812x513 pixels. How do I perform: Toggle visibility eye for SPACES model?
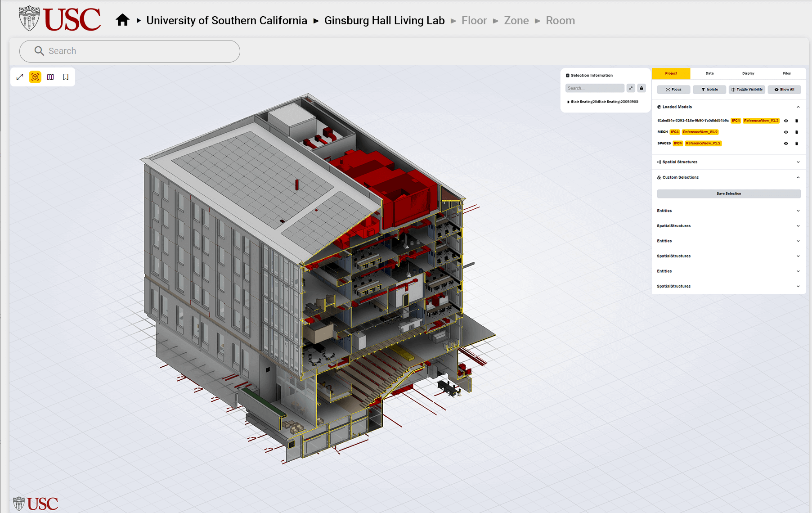pyautogui.click(x=786, y=143)
